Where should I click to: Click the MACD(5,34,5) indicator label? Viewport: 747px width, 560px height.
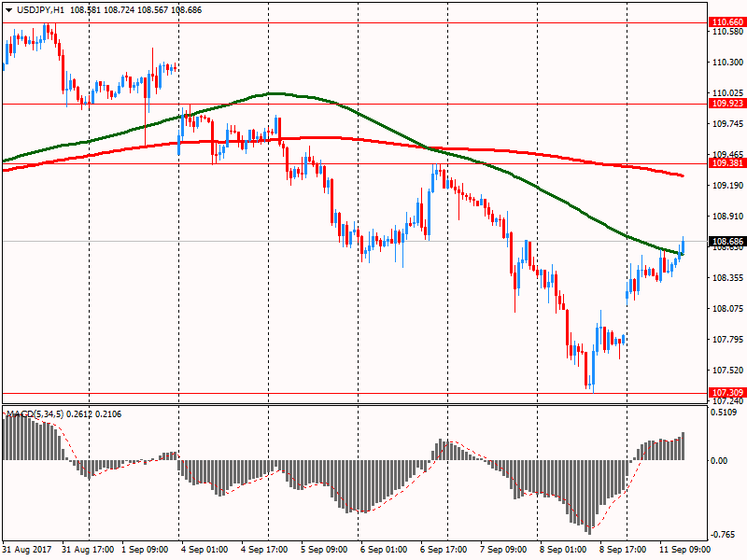pyautogui.click(x=35, y=414)
